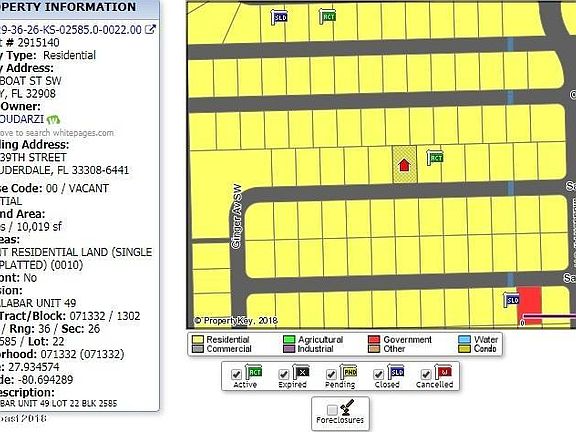Toggle the Pending listings checkbox
Viewport: 576px width, 432px height.
coord(331,374)
